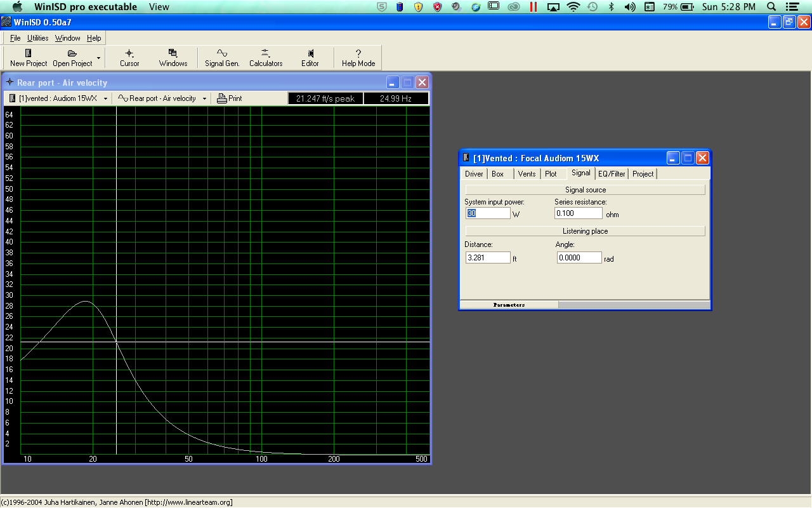Minimize the Rear port graph window

click(393, 83)
